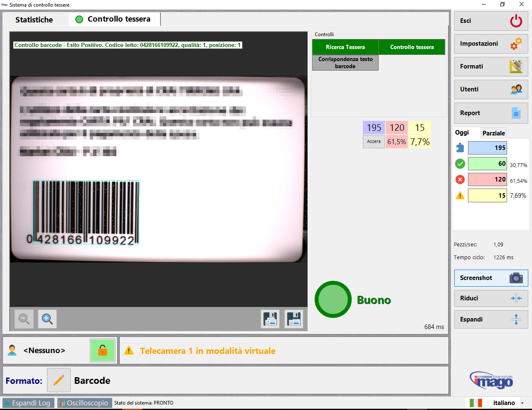Click the save multiple images floppy icon
The height and width of the screenshot is (410, 532).
click(x=270, y=319)
